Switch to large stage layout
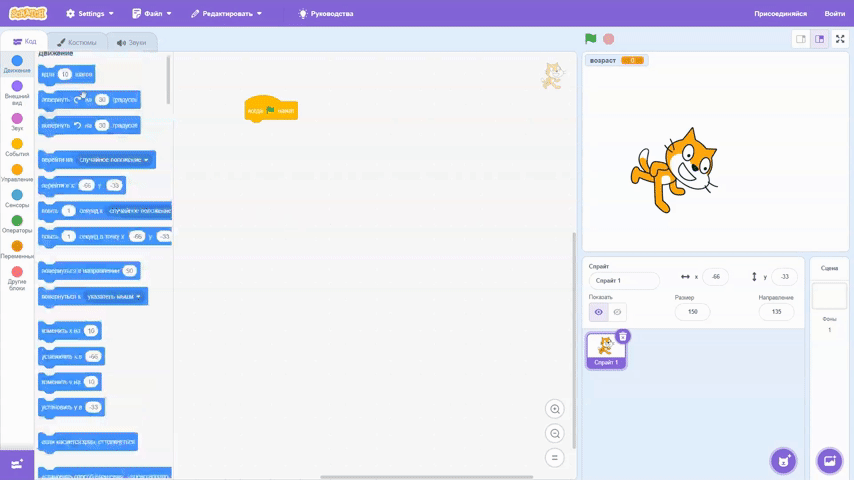The height and width of the screenshot is (480, 854). pyautogui.click(x=819, y=39)
